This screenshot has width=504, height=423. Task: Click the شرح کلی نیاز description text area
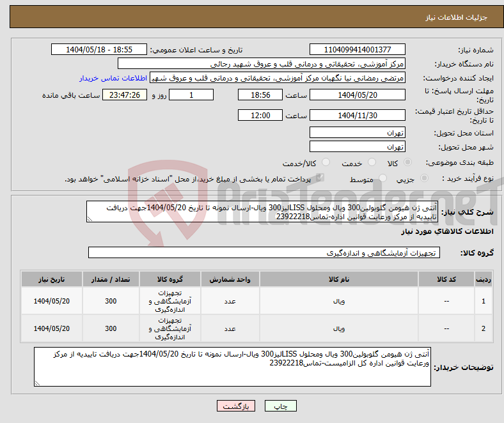tap(262, 211)
